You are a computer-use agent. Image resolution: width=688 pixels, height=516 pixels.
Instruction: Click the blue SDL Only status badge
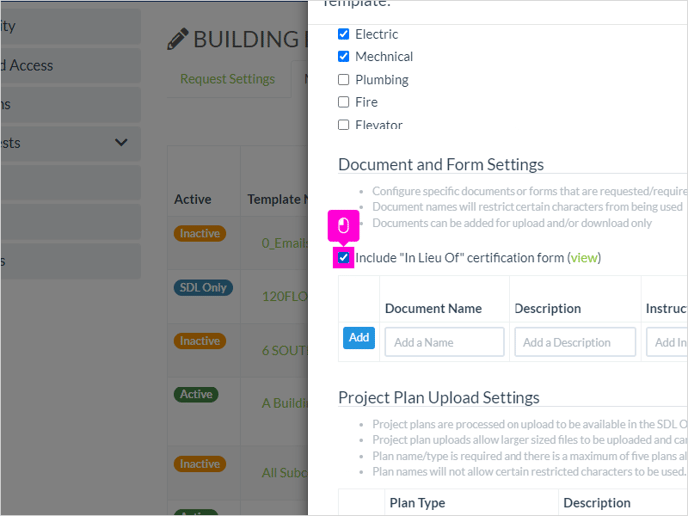pyautogui.click(x=203, y=288)
